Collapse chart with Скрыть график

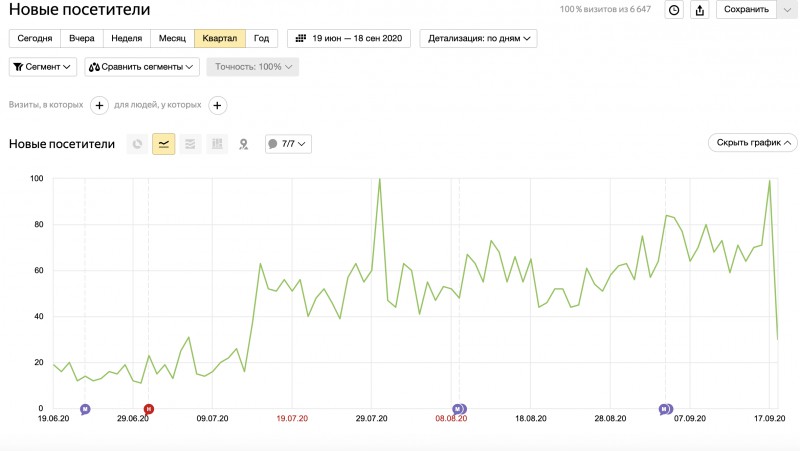(x=752, y=143)
